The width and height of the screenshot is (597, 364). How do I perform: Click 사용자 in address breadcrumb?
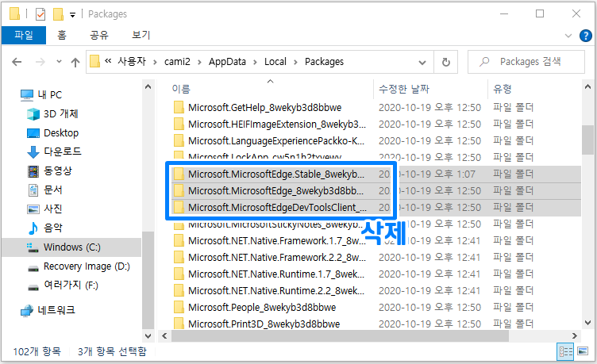pyautogui.click(x=132, y=62)
